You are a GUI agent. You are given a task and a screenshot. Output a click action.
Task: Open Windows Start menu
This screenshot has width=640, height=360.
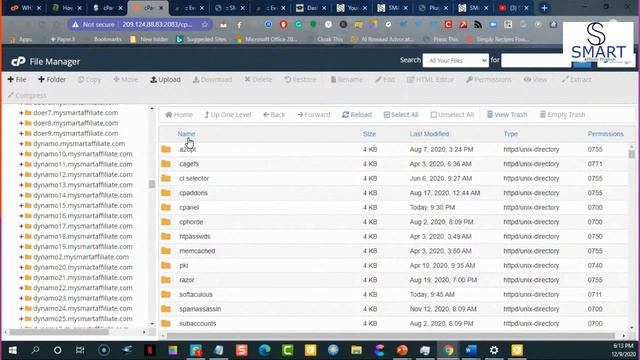[12, 350]
